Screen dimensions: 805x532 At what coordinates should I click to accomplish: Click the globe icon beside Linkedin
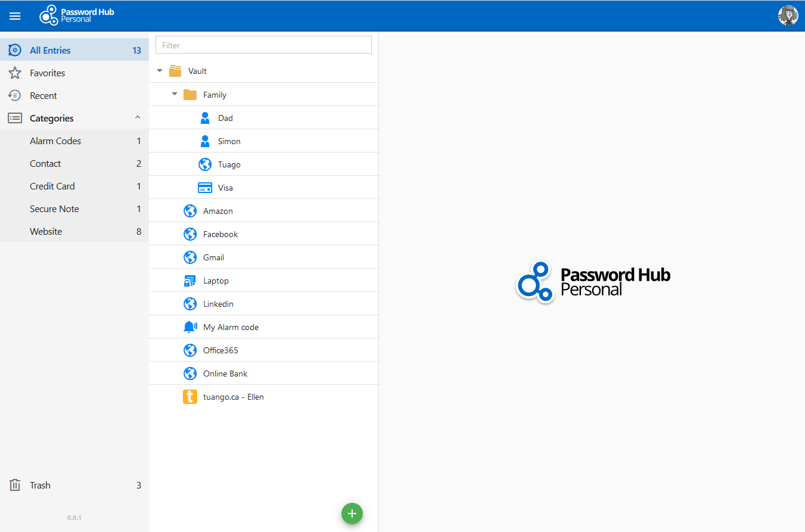[190, 304]
